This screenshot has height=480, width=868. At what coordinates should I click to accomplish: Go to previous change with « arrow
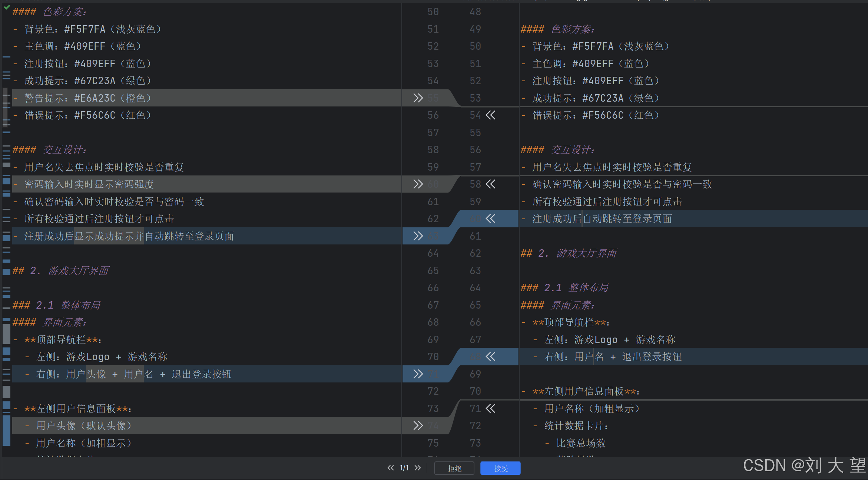tap(390, 468)
